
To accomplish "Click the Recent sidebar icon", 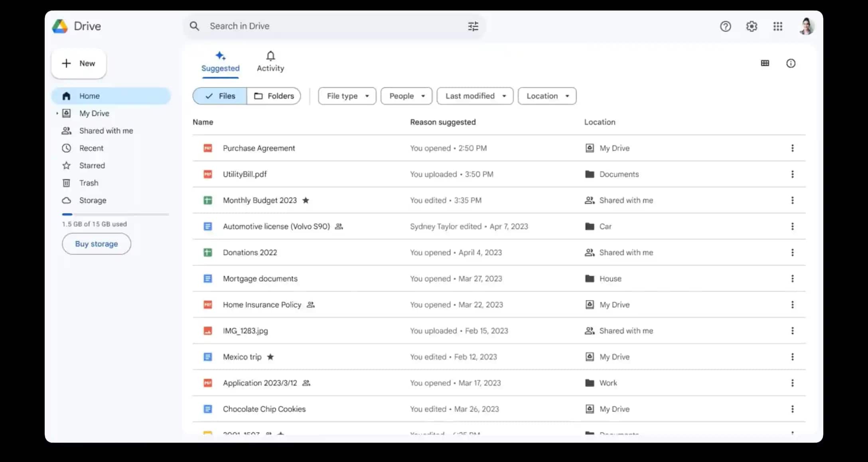I will (66, 148).
